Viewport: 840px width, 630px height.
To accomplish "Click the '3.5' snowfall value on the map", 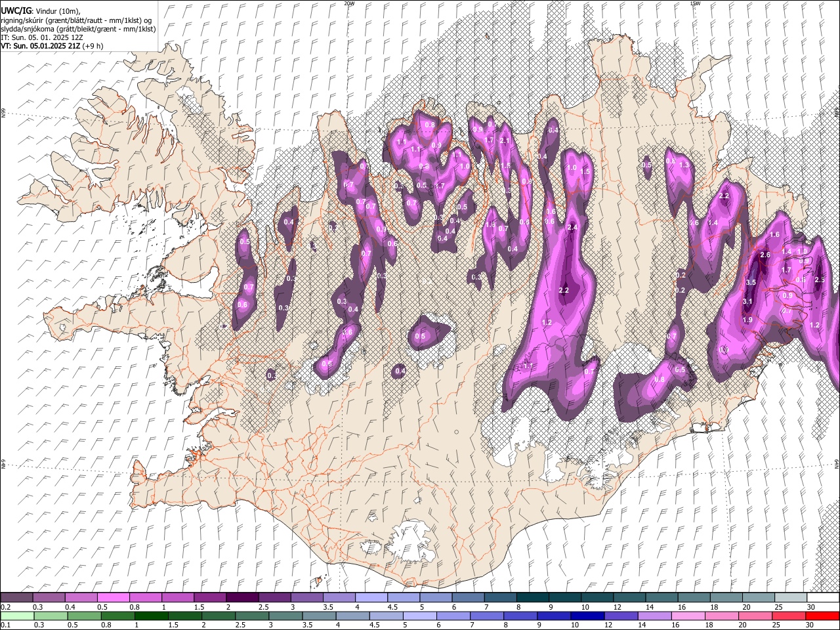I will (x=751, y=282).
